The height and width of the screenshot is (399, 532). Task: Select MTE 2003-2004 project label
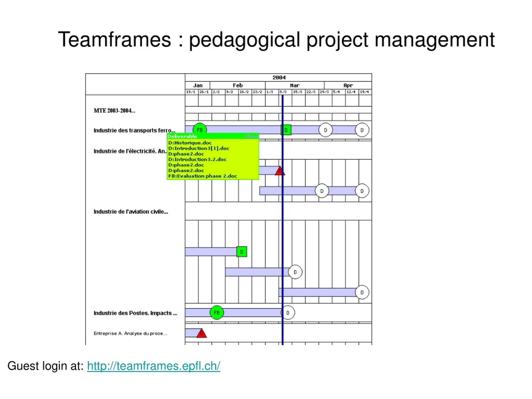click(115, 111)
